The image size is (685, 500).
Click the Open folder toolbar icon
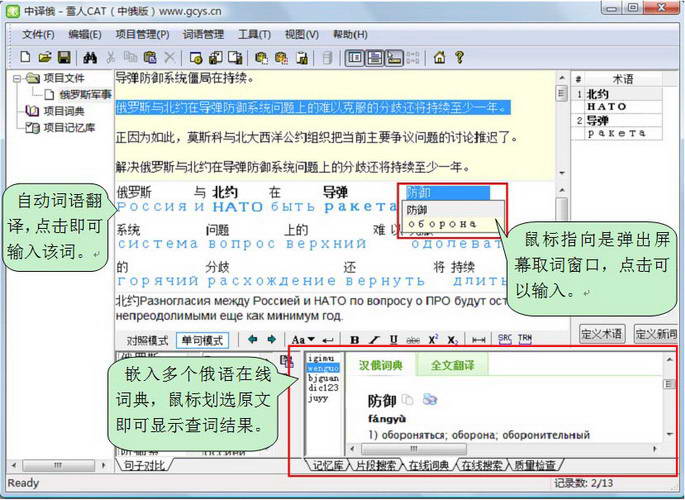(x=44, y=57)
